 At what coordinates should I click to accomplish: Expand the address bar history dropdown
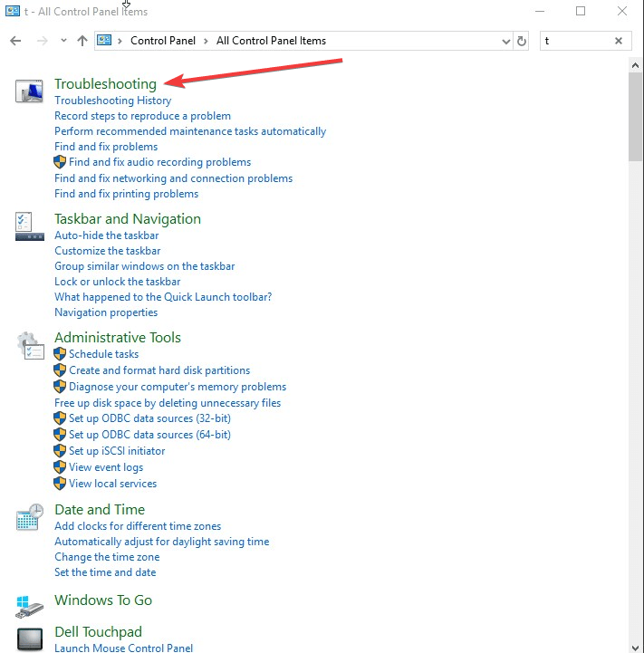click(x=505, y=41)
